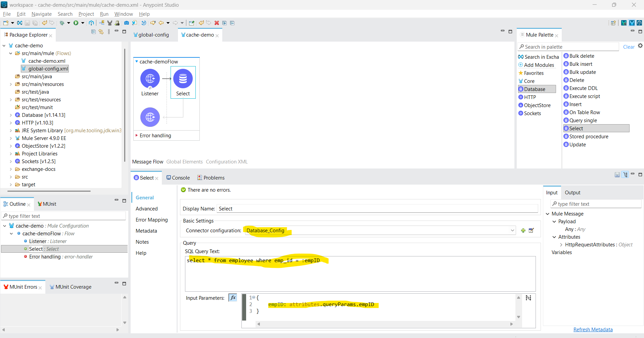This screenshot has width=644, height=338.
Task: Open the Project menu
Action: point(86,14)
